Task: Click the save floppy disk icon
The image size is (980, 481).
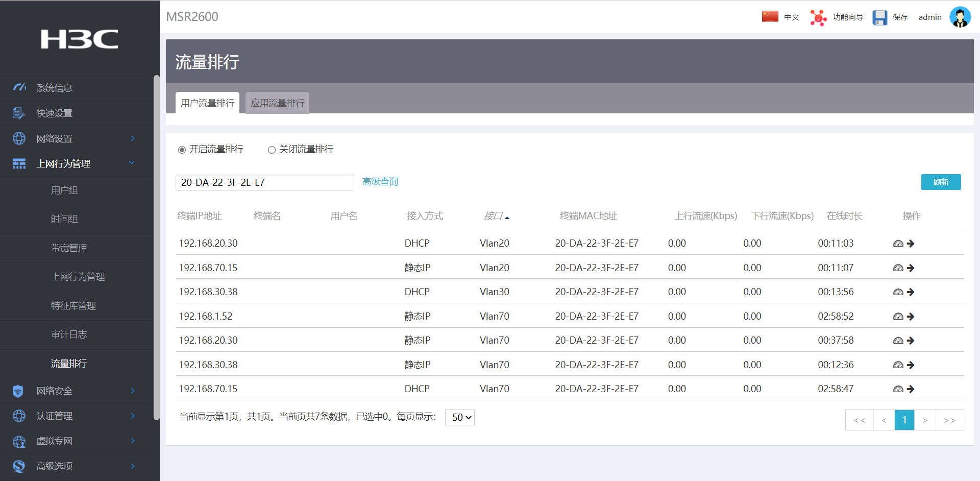Action: (879, 17)
